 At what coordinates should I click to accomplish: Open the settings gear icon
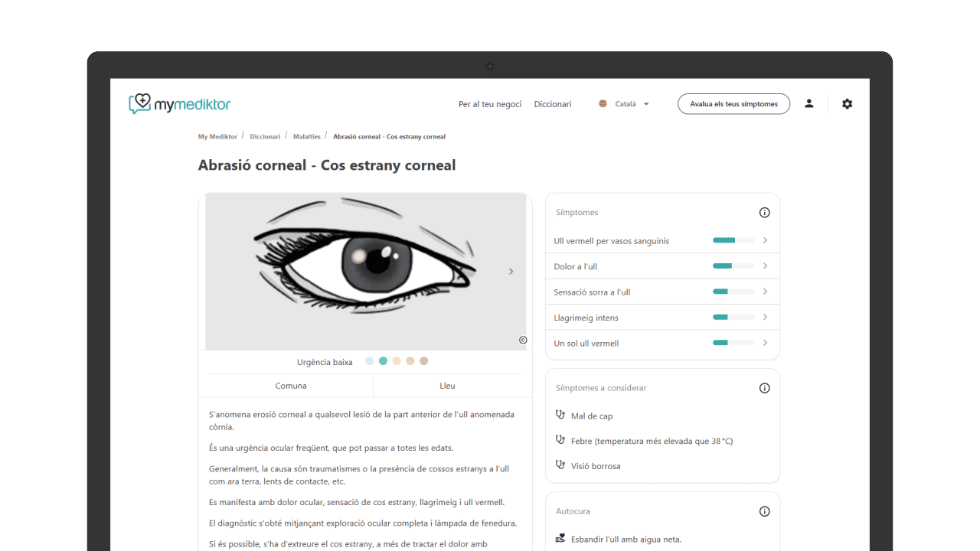coord(847,104)
